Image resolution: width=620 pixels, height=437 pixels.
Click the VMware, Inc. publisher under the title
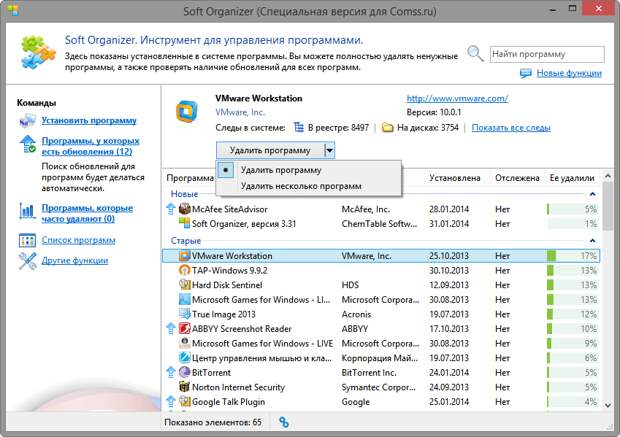tap(240, 112)
